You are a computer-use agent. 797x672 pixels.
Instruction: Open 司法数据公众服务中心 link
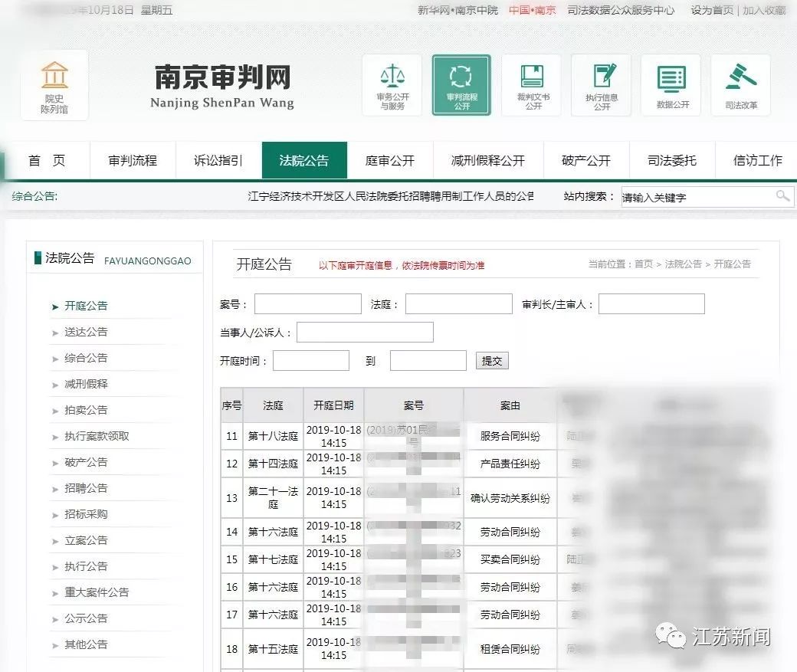click(621, 10)
